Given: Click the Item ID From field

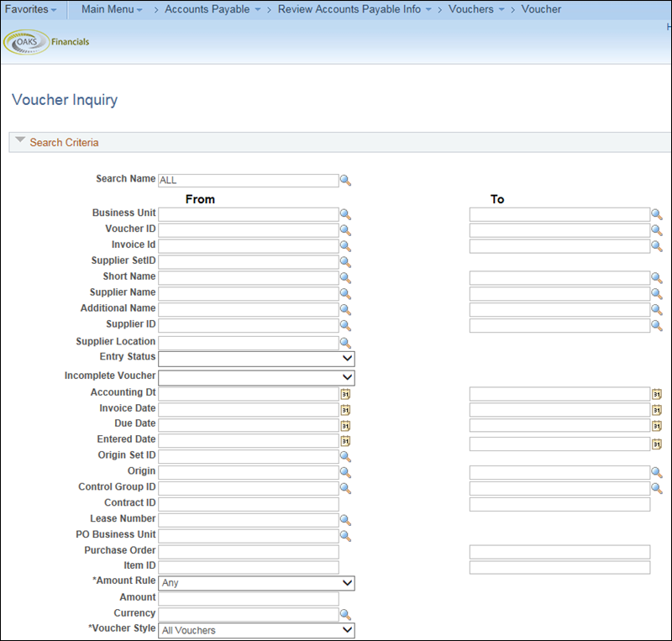Looking at the screenshot, I should (x=248, y=567).
